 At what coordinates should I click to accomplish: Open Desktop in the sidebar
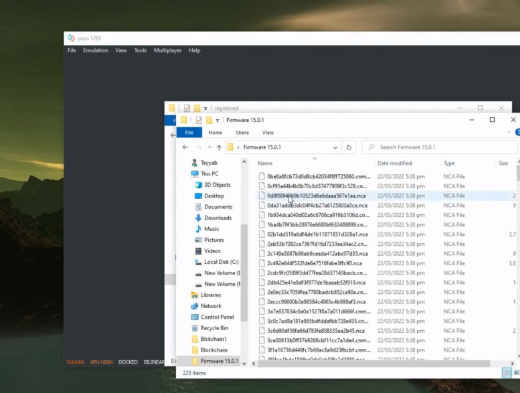pyautogui.click(x=214, y=196)
